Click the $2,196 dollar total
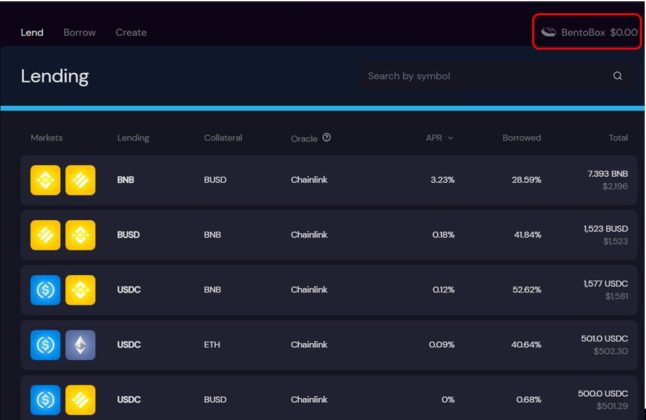The width and height of the screenshot is (646, 420). pos(615,186)
